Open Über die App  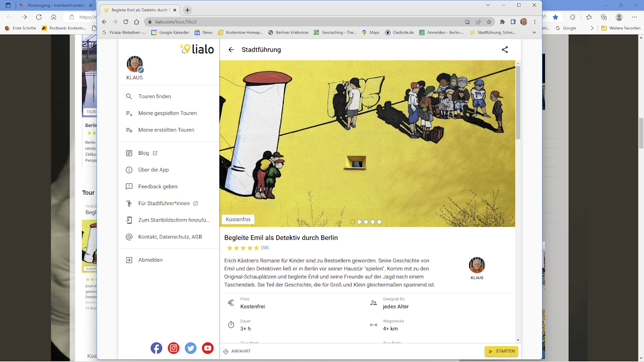(x=169, y=170)
